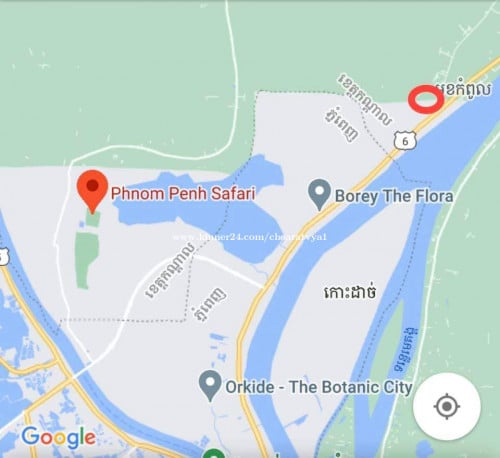Open Borey The Flora label
Viewport: 500px width, 458px height.
[394, 196]
